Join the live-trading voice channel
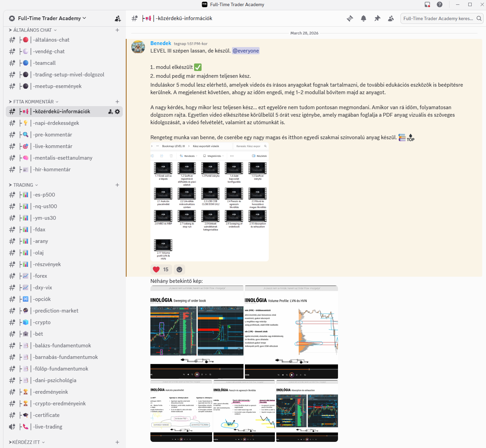 tap(47, 427)
